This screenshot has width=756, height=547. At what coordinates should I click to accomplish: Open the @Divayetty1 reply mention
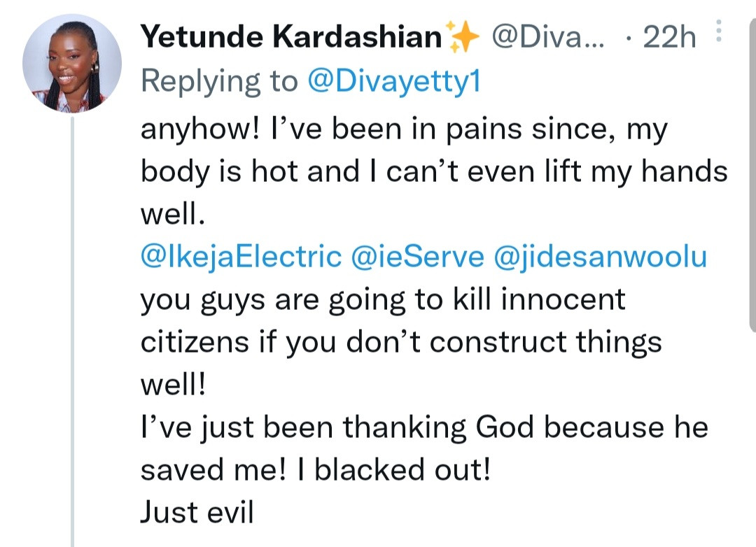(x=393, y=81)
